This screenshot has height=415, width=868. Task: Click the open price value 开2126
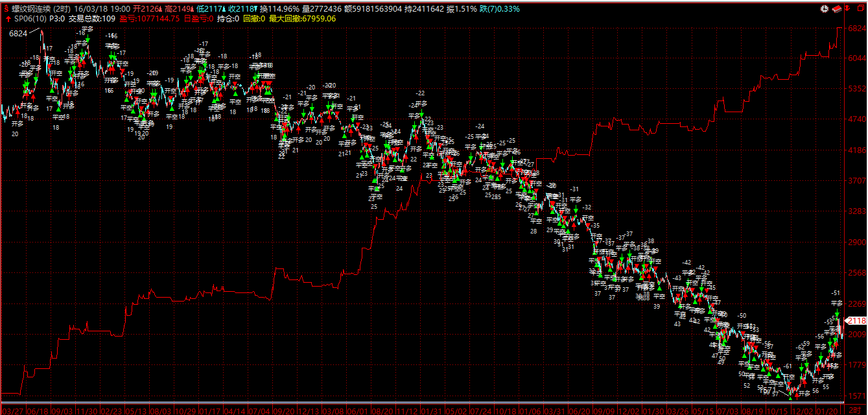pyautogui.click(x=145, y=9)
